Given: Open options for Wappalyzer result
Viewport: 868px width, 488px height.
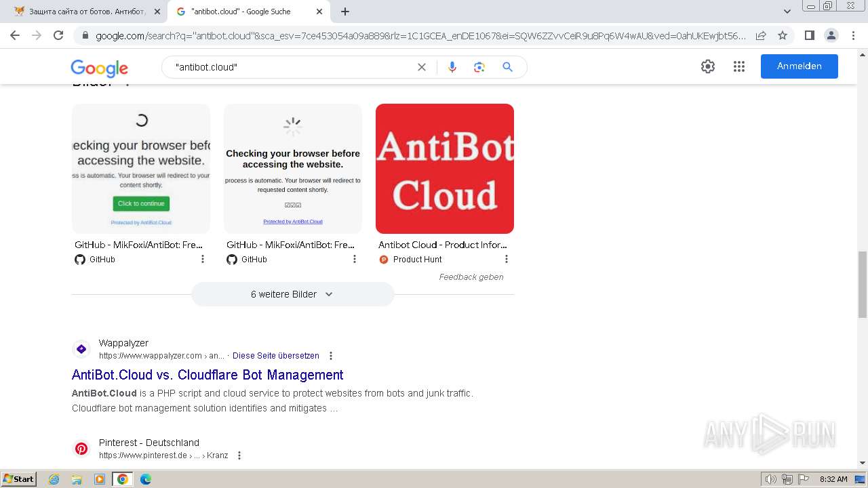Looking at the screenshot, I should (x=331, y=356).
